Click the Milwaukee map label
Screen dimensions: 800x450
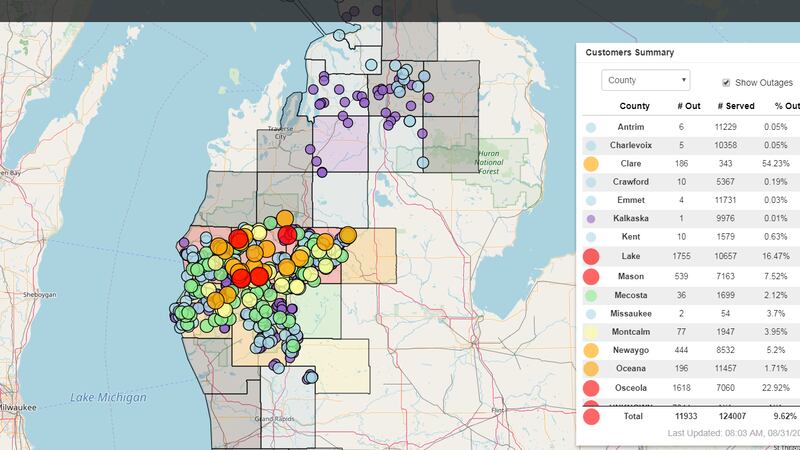tap(18, 408)
